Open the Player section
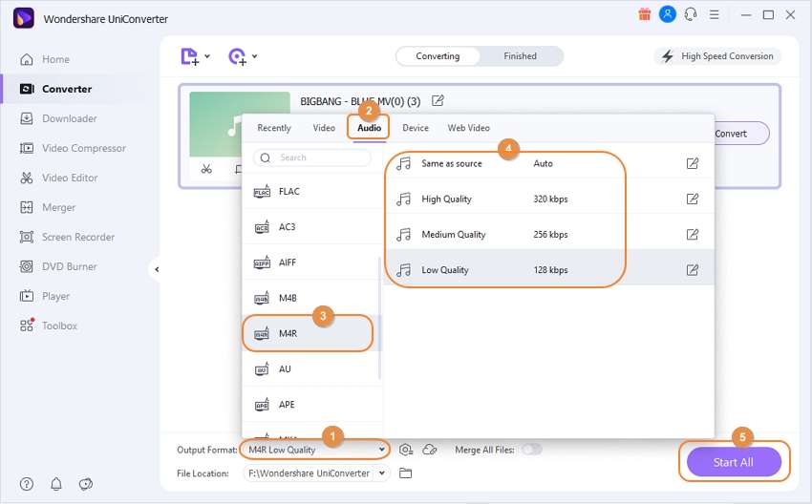The image size is (812, 504). click(45, 296)
